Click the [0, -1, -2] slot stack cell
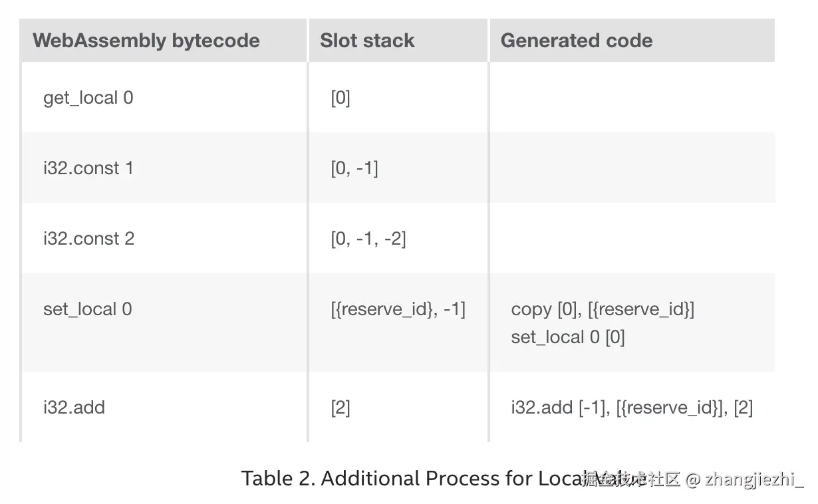 tap(398, 238)
